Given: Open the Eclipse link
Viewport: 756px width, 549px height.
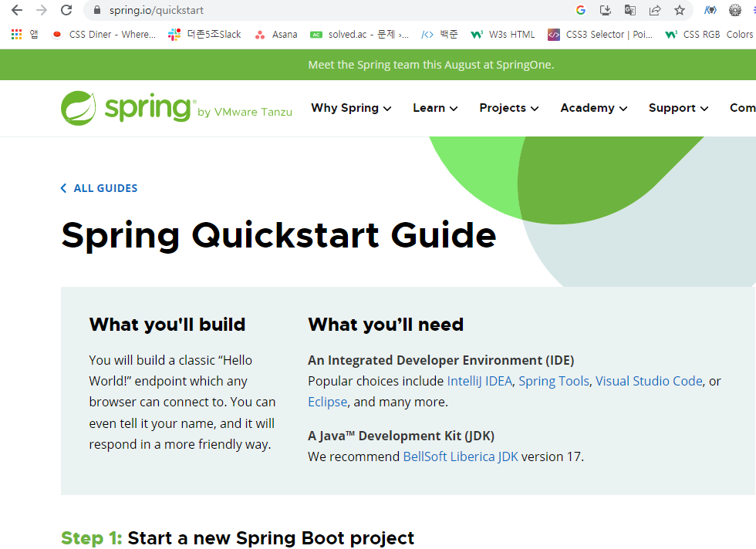Looking at the screenshot, I should tap(327, 402).
